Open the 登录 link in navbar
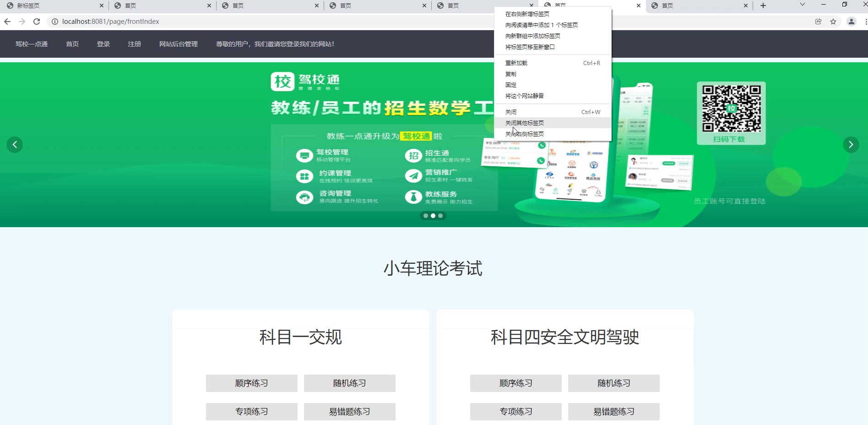This screenshot has width=868, height=425. [103, 44]
